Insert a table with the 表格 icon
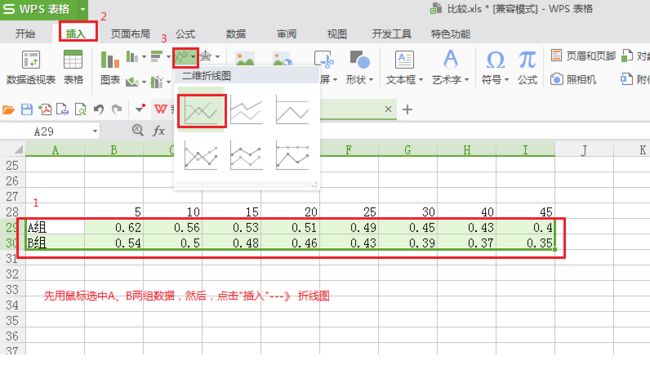Screen dimensions: 650x392 tap(73, 60)
